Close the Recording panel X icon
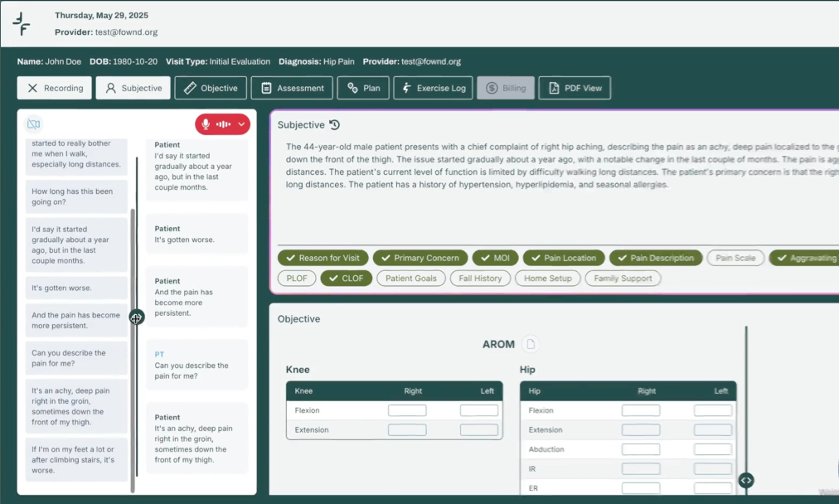Screen dimensions: 839x504 pos(32,88)
